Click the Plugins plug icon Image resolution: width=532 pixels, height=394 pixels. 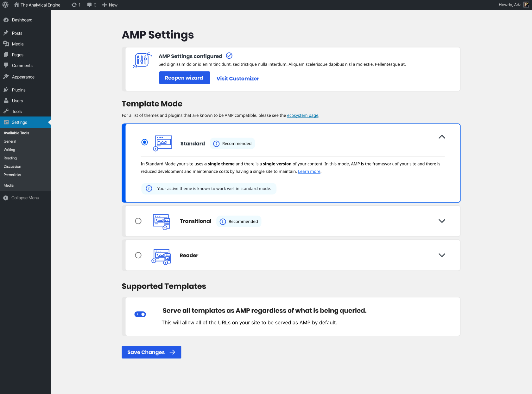[x=6, y=90]
